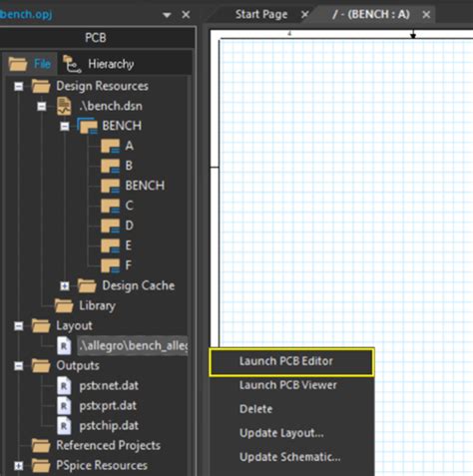Select the .\allegro\bench_alleg layout entry
This screenshot has height=476, width=473.
point(133,346)
